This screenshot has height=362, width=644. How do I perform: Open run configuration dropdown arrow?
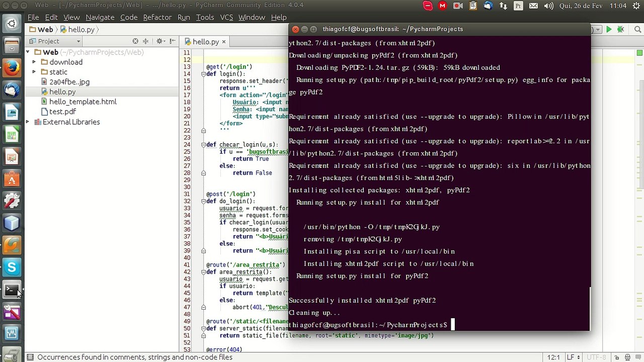[597, 30]
